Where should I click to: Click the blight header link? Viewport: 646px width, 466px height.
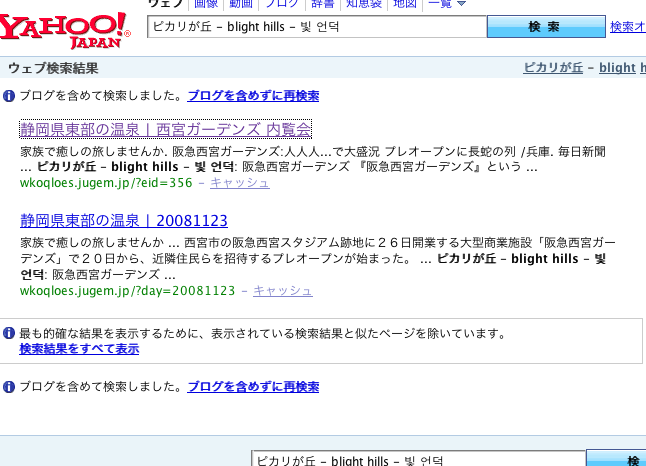[617, 68]
